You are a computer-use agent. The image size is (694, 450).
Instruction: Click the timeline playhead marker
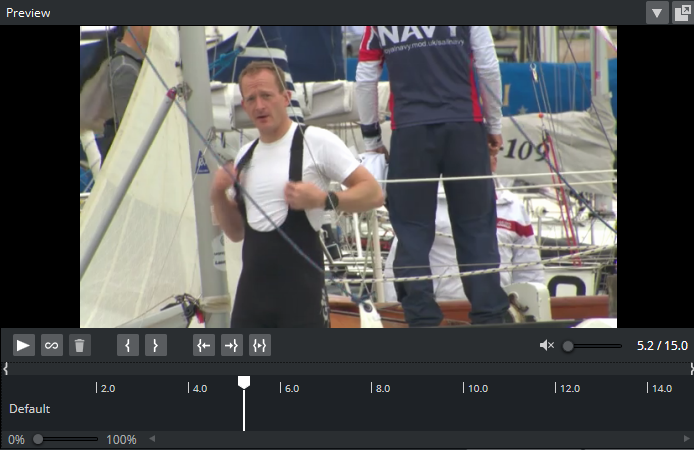click(x=243, y=382)
